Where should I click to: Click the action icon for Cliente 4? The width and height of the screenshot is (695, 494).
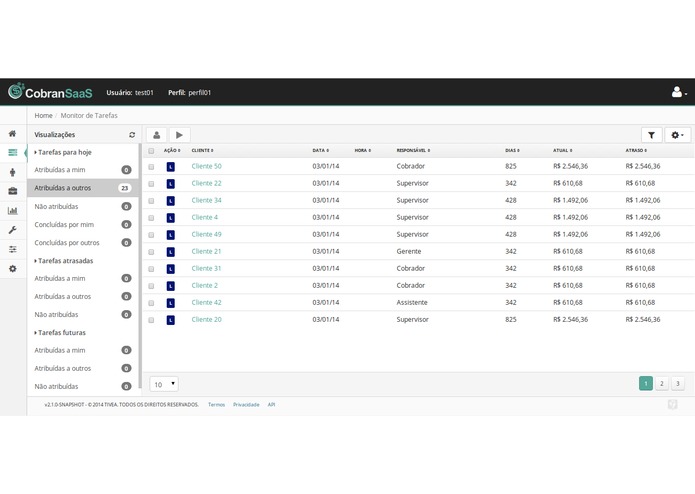tap(171, 218)
